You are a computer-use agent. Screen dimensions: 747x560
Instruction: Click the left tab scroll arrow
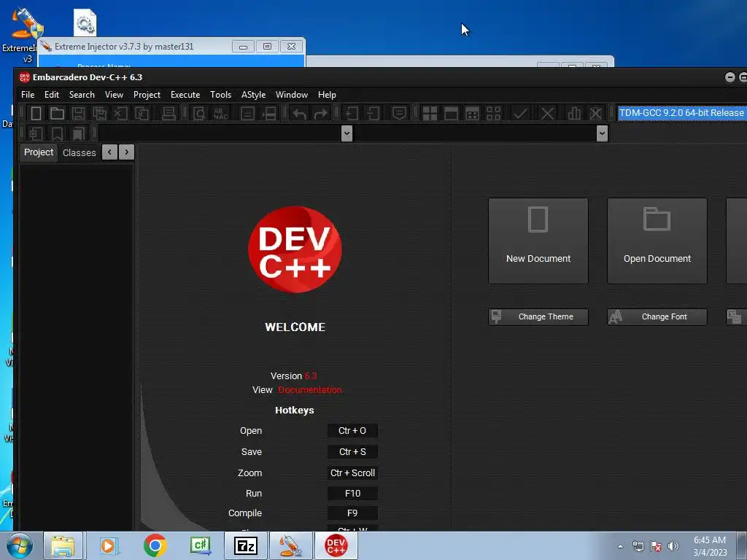109,152
